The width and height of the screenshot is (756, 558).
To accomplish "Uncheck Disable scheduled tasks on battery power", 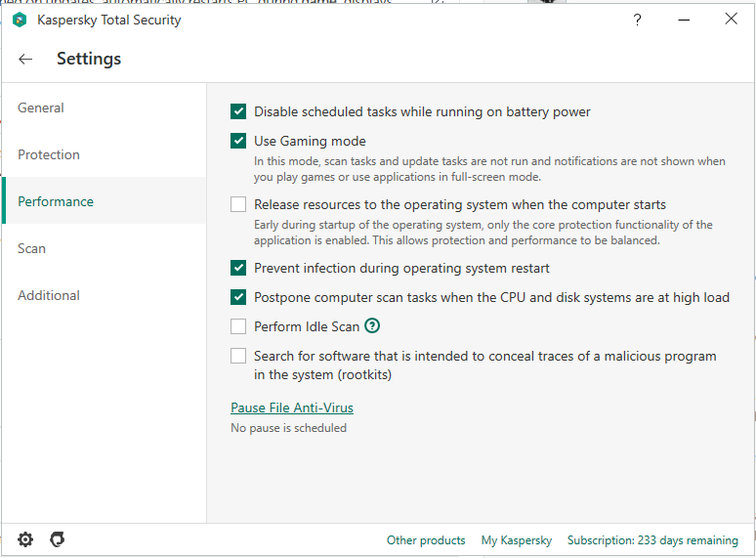I will pyautogui.click(x=238, y=111).
